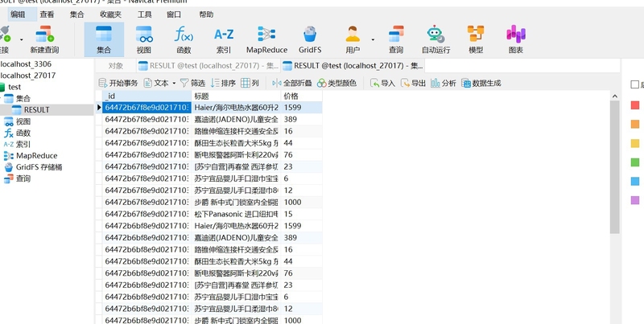Open the Function (函数) toolbar icon

pyautogui.click(x=184, y=39)
